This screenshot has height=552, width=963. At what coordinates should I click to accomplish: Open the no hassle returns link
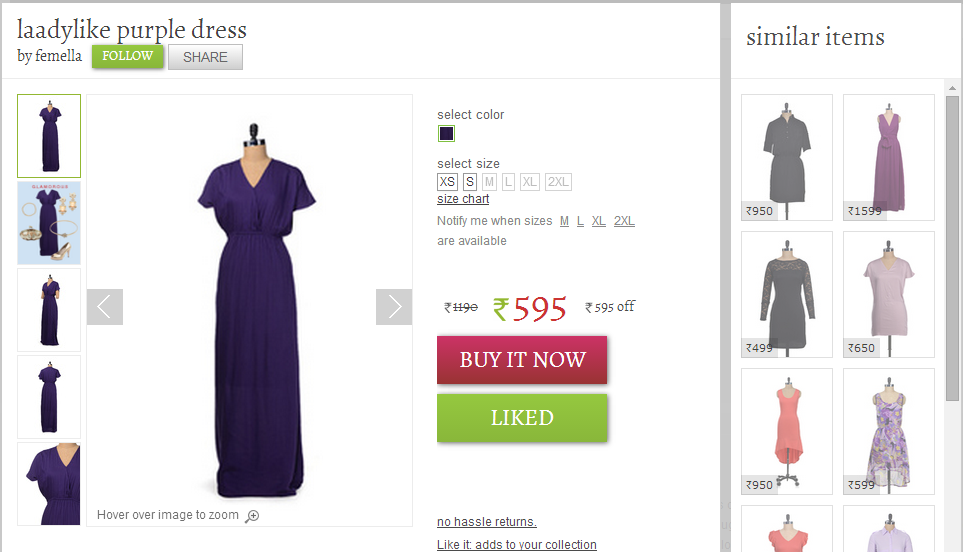point(487,522)
